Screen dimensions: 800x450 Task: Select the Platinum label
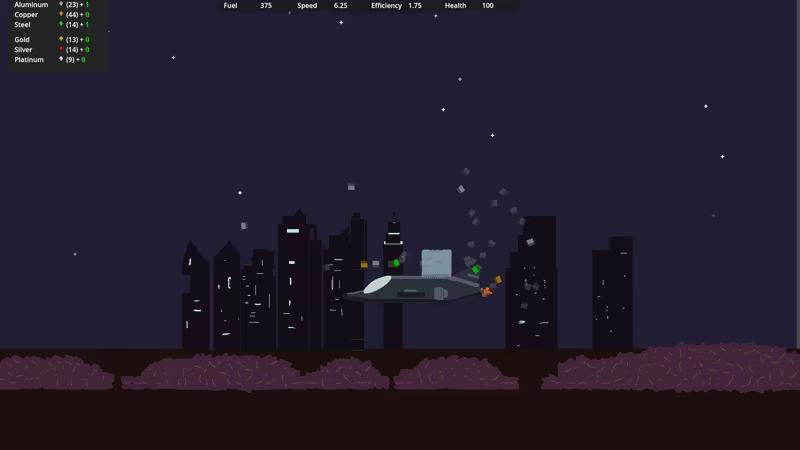29,60
